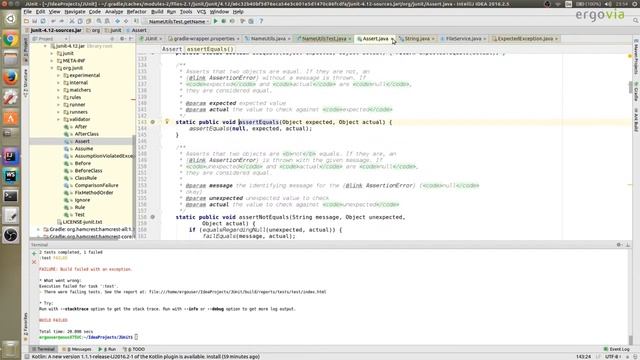Switch to the FileService.java editor tab
The image size is (640, 360).
click(463, 38)
